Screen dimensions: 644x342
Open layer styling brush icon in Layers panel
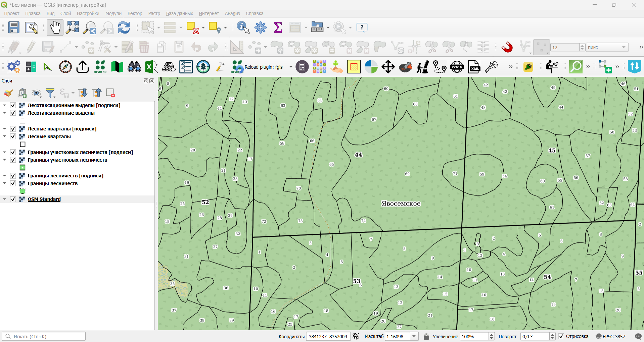coord(8,93)
